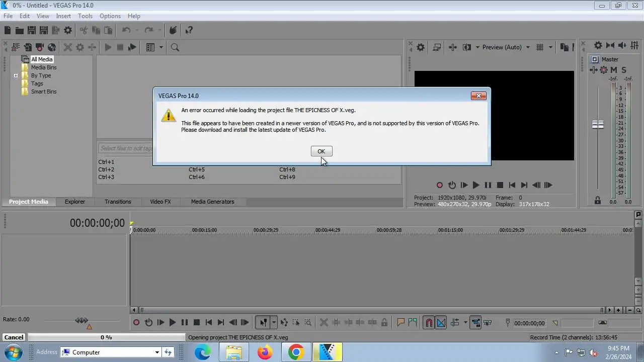Click Stop in preview transport
This screenshot has height=362, width=644.
pyautogui.click(x=500, y=185)
